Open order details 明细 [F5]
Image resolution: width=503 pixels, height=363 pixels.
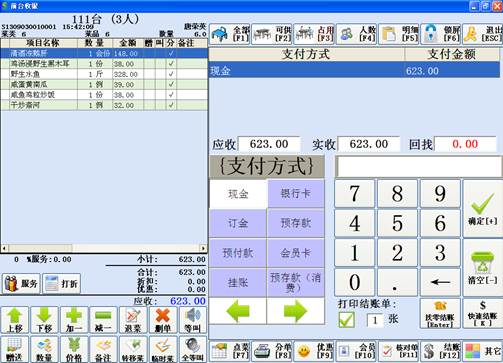pyautogui.click(x=399, y=34)
